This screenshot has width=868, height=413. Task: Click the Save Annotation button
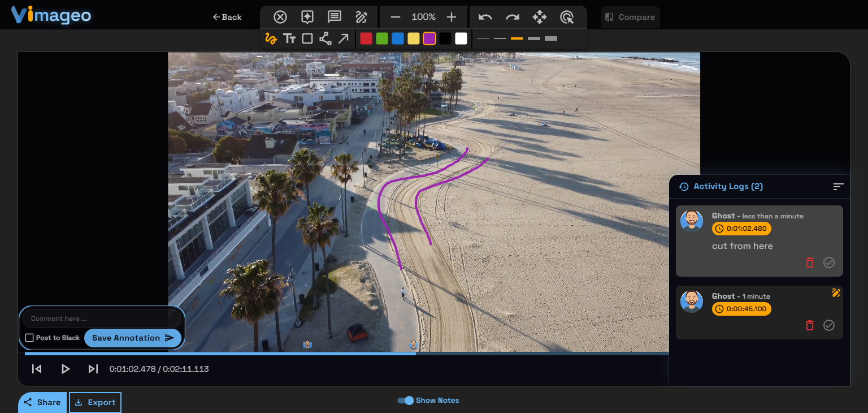[133, 338]
